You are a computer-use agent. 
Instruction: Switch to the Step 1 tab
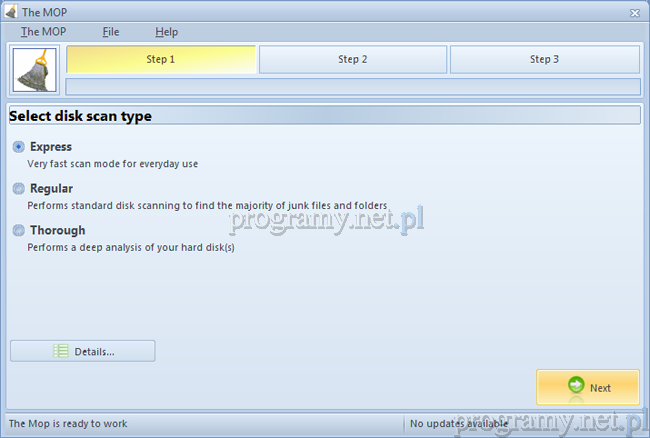[161, 59]
